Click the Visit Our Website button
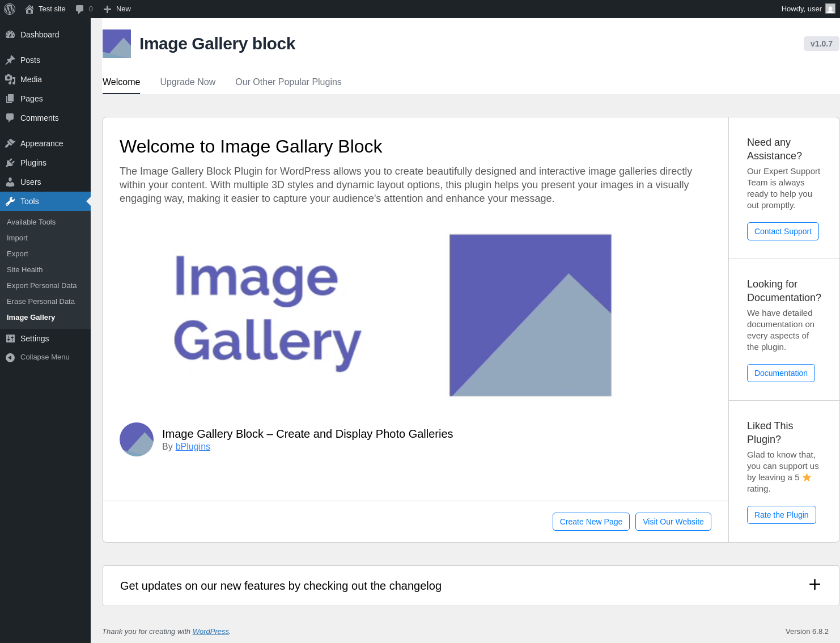The width and height of the screenshot is (840, 643). pos(673,522)
